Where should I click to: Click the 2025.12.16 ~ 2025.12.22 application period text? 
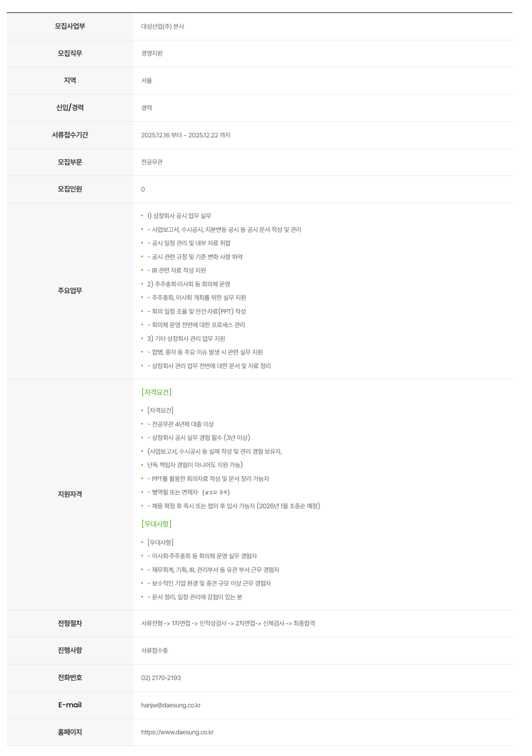point(186,135)
